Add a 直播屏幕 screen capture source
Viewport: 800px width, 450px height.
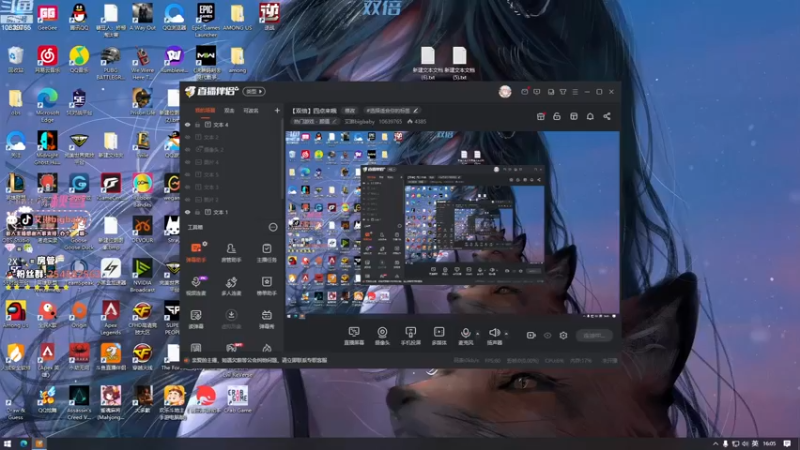[354, 335]
